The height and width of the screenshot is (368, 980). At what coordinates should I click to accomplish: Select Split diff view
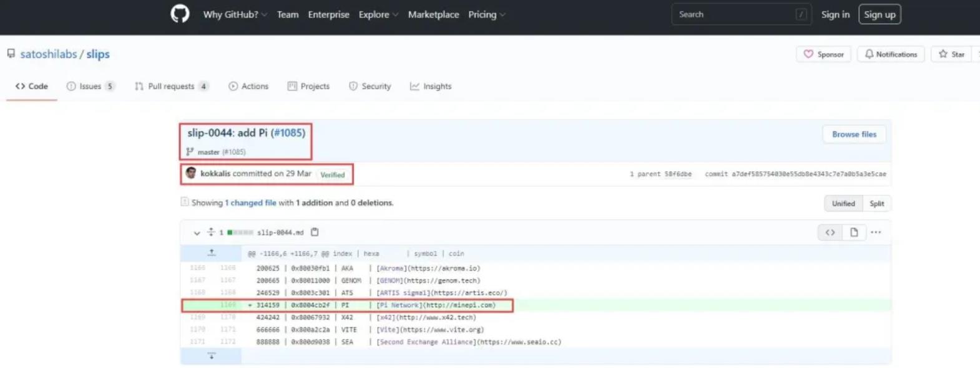[877, 204]
